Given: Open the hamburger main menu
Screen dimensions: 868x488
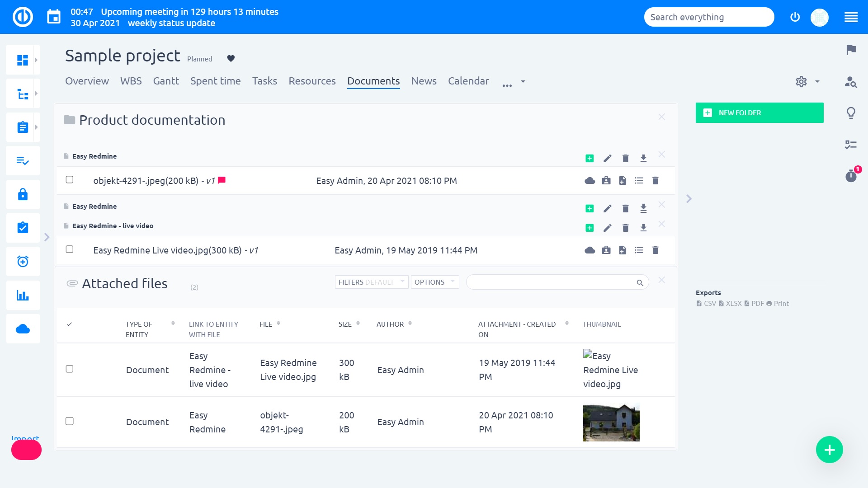Looking at the screenshot, I should coord(851,18).
